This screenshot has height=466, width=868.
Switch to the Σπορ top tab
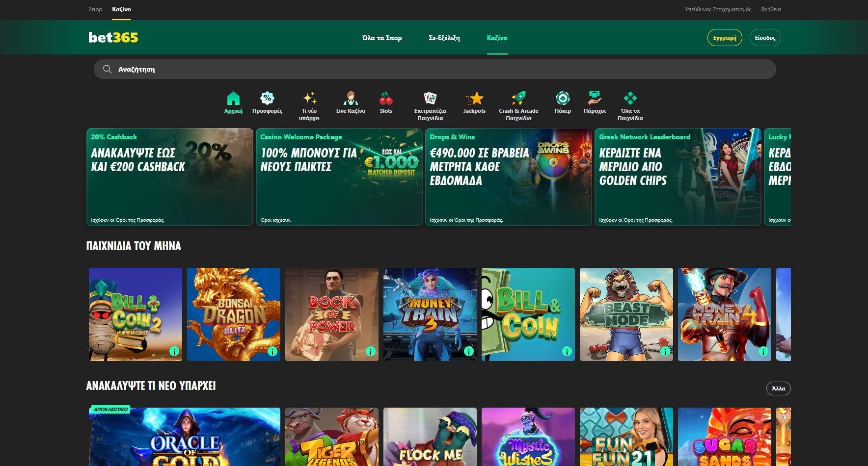95,9
